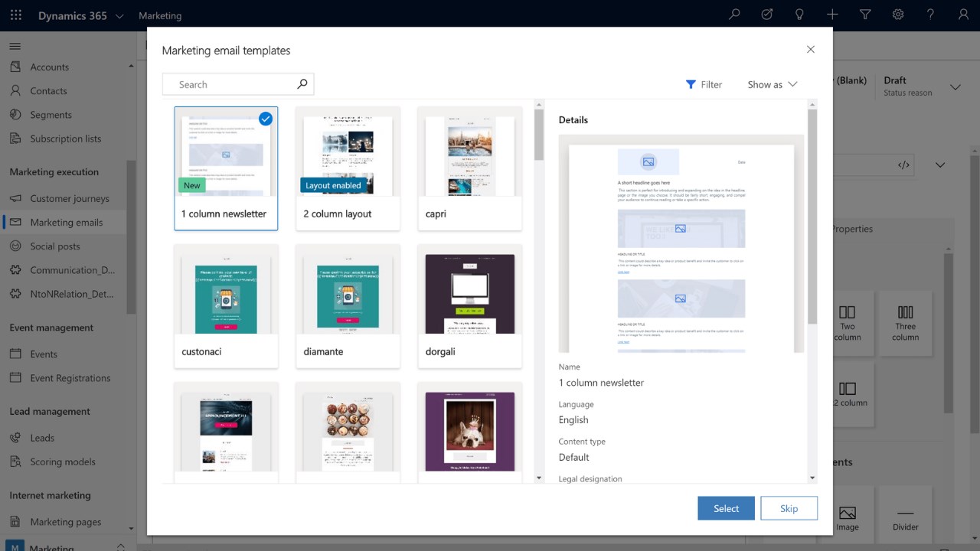Open NtoNRelation_Det... sidebar entry
This screenshot has height=551, width=980.
pos(71,293)
